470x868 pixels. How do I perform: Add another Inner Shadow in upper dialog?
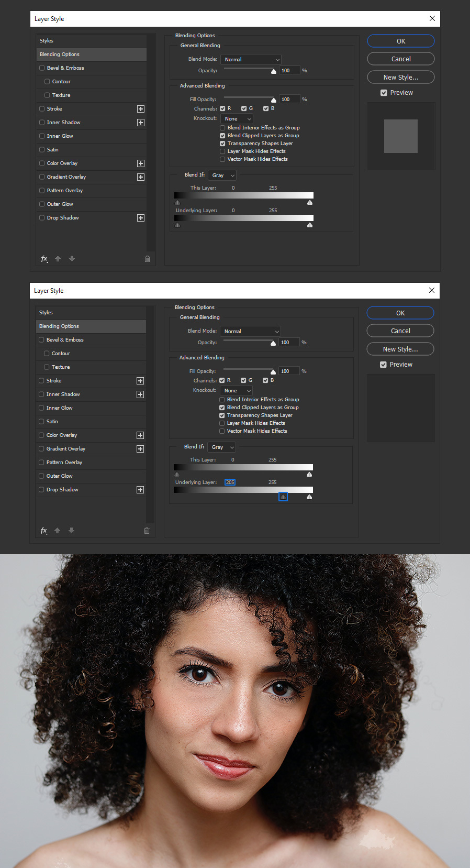(141, 123)
